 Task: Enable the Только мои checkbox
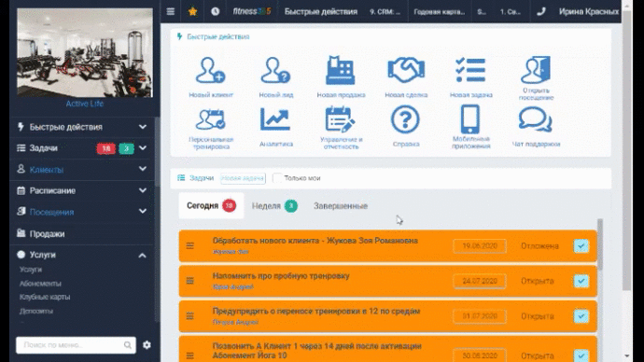pyautogui.click(x=277, y=178)
